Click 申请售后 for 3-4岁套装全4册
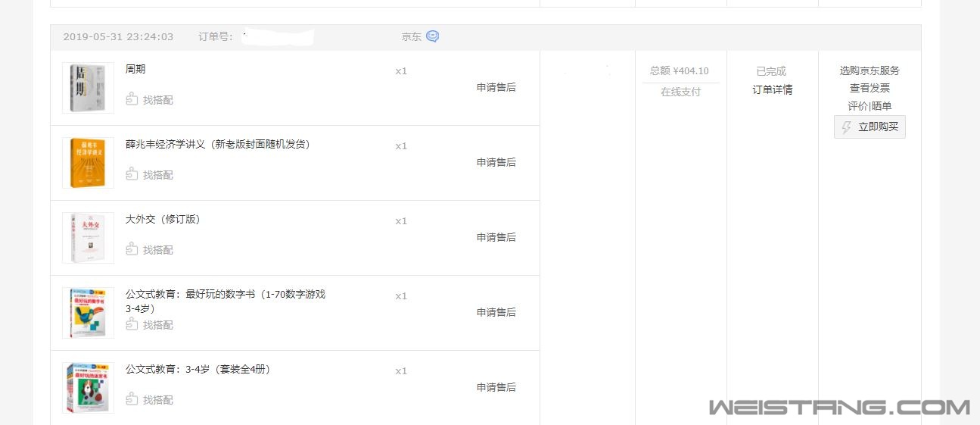 pyautogui.click(x=496, y=387)
